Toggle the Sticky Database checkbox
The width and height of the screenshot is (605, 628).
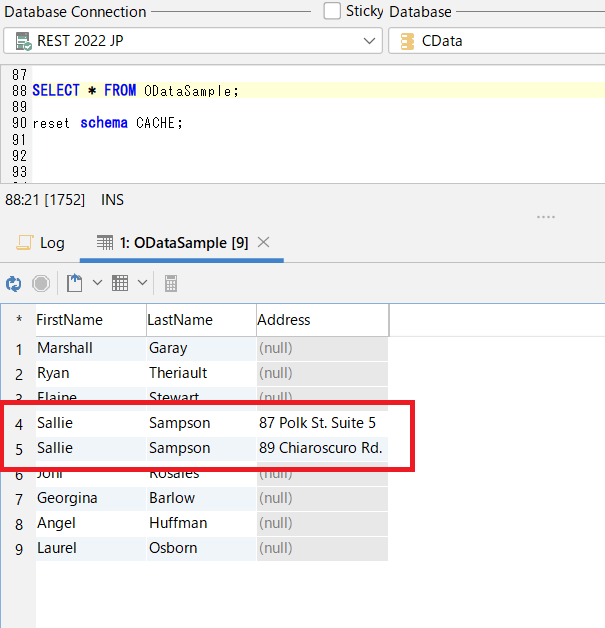point(332,11)
